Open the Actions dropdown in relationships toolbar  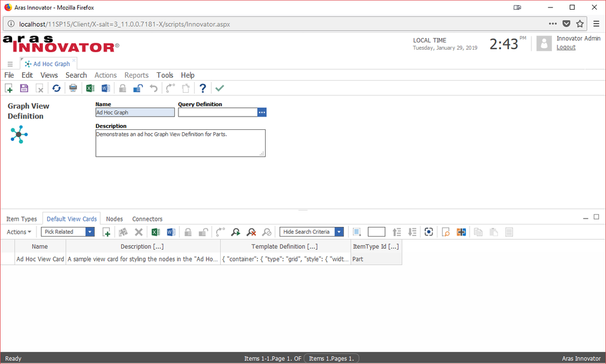[19, 232]
